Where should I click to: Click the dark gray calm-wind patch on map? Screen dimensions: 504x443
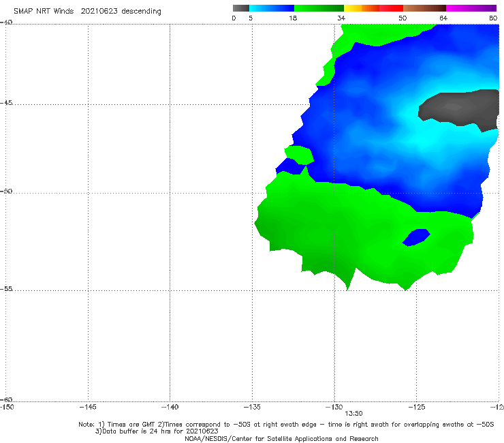point(460,109)
